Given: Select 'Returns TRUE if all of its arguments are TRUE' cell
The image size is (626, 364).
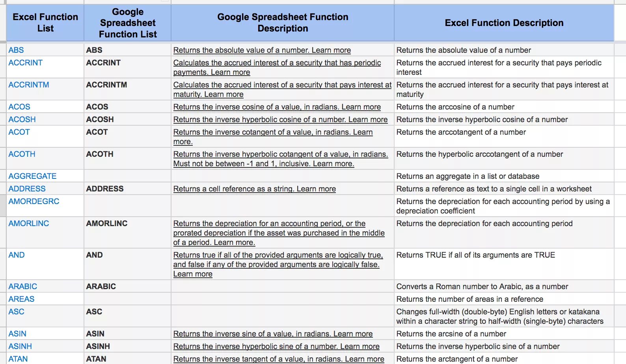Looking at the screenshot, I should click(x=504, y=264).
